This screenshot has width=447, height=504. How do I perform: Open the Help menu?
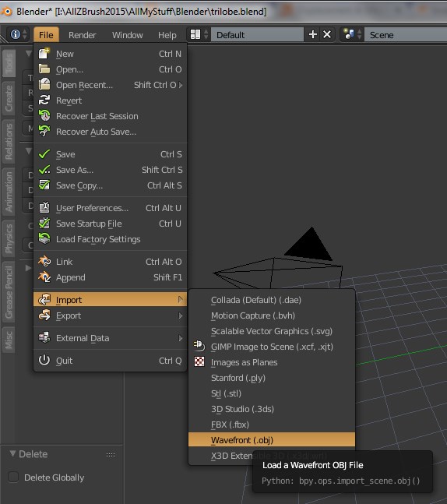point(167,35)
